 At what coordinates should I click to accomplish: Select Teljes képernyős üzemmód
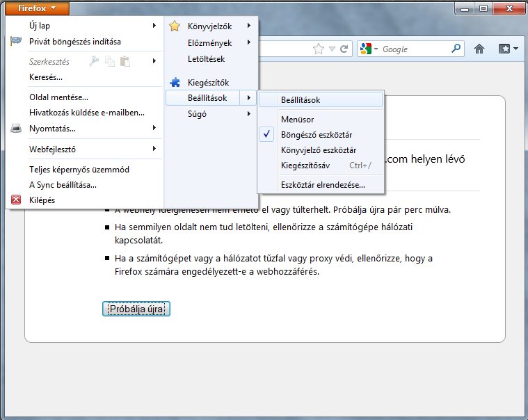(84, 169)
